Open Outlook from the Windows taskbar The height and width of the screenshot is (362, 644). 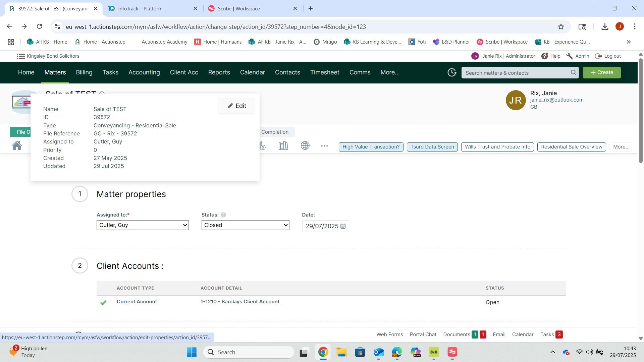(x=378, y=352)
